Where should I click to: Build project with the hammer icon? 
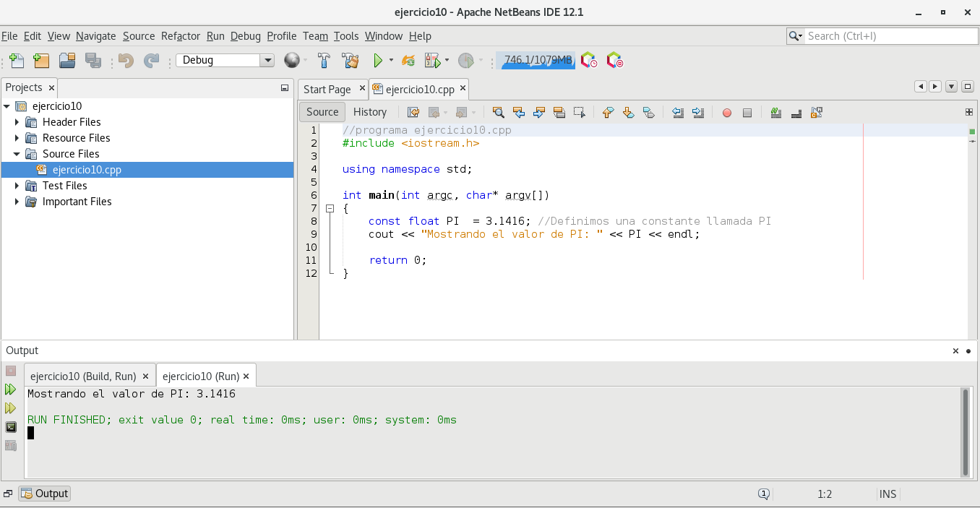click(x=324, y=61)
